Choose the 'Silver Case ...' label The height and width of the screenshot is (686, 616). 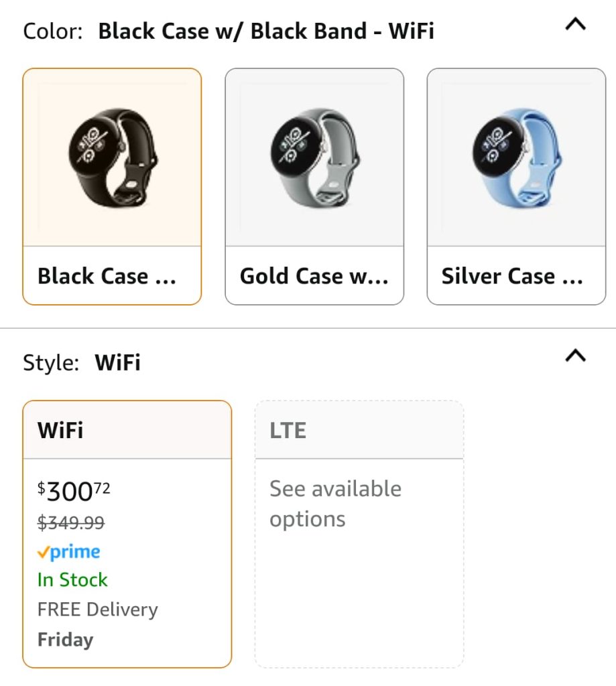click(512, 276)
